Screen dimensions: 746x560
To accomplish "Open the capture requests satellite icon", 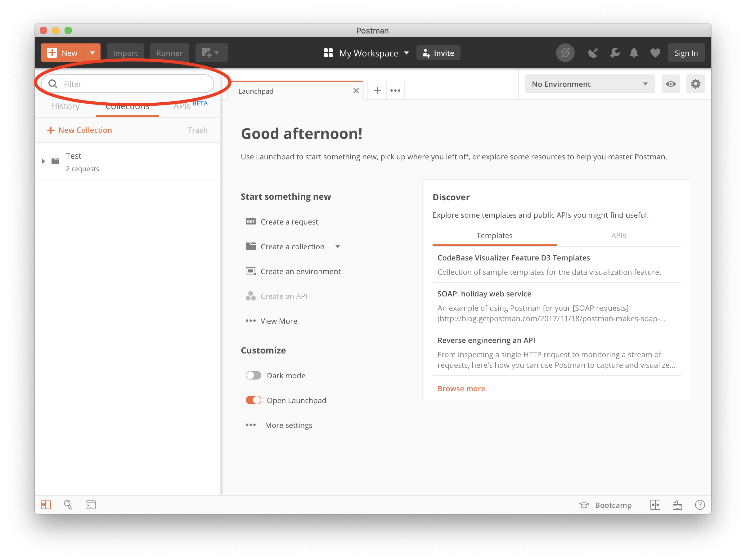I will point(593,53).
